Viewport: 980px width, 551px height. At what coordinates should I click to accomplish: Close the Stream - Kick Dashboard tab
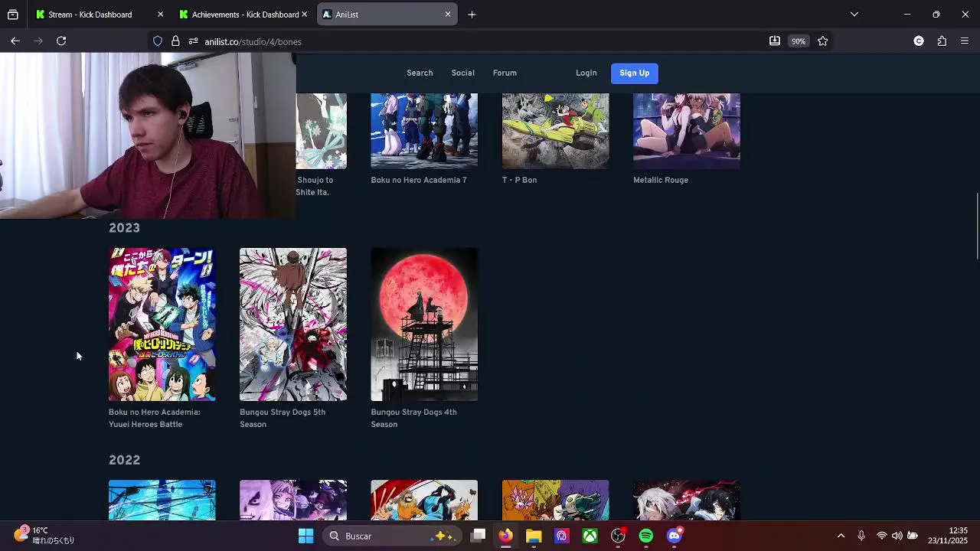click(x=160, y=15)
